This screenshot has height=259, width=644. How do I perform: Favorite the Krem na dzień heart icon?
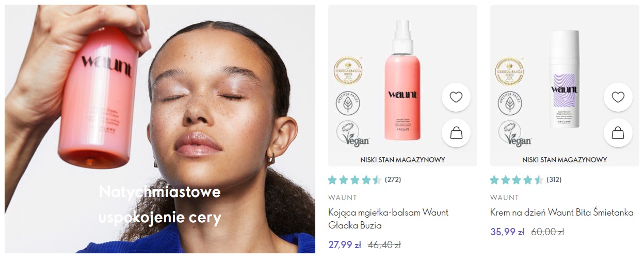pos(618,97)
